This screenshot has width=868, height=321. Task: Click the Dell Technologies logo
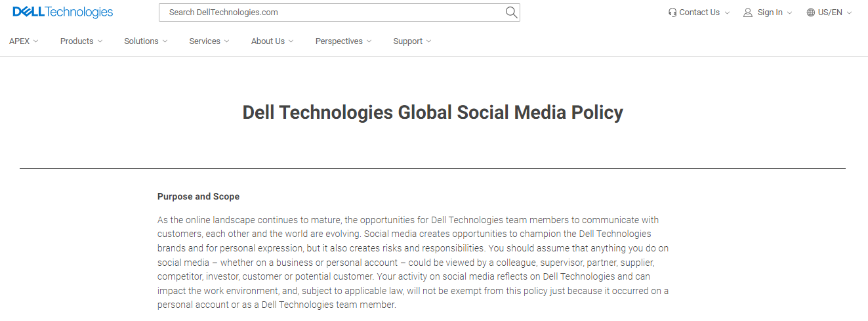point(63,12)
